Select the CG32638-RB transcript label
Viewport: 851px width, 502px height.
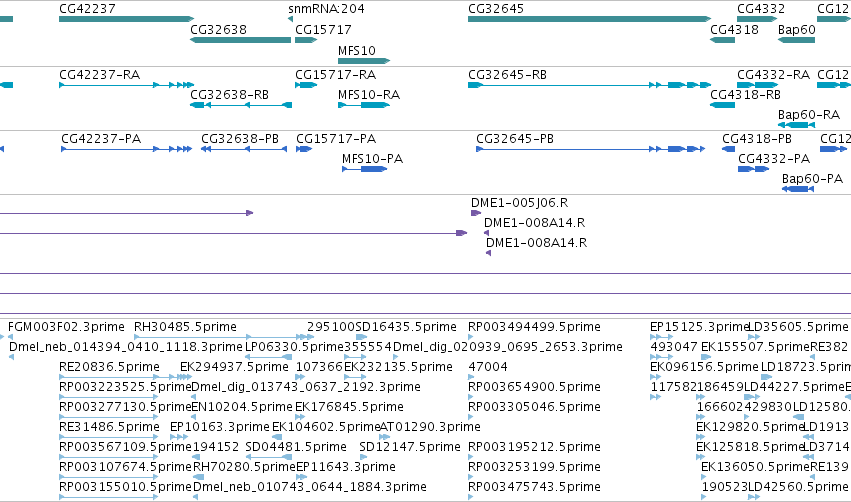point(230,94)
